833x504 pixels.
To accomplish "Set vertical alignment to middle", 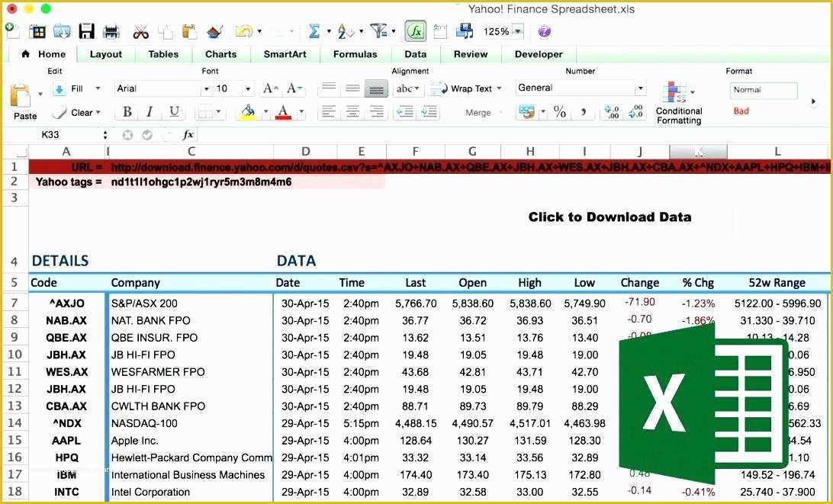I will click(x=352, y=88).
